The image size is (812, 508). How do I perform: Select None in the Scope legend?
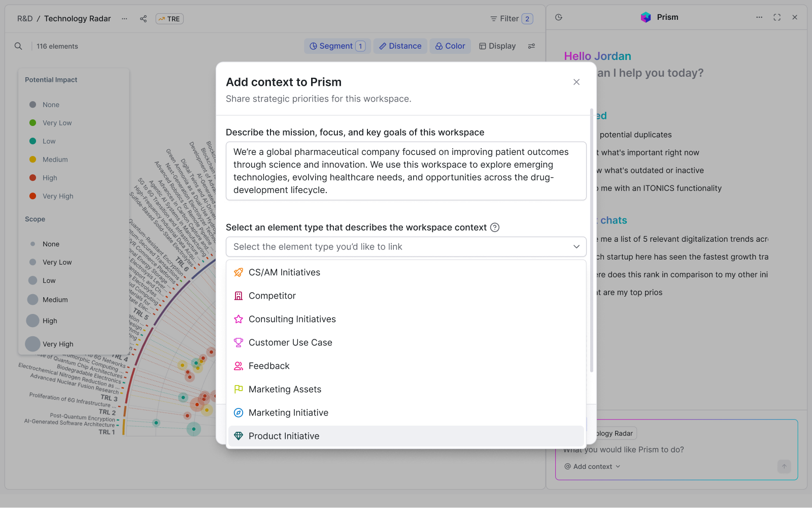(x=45, y=244)
